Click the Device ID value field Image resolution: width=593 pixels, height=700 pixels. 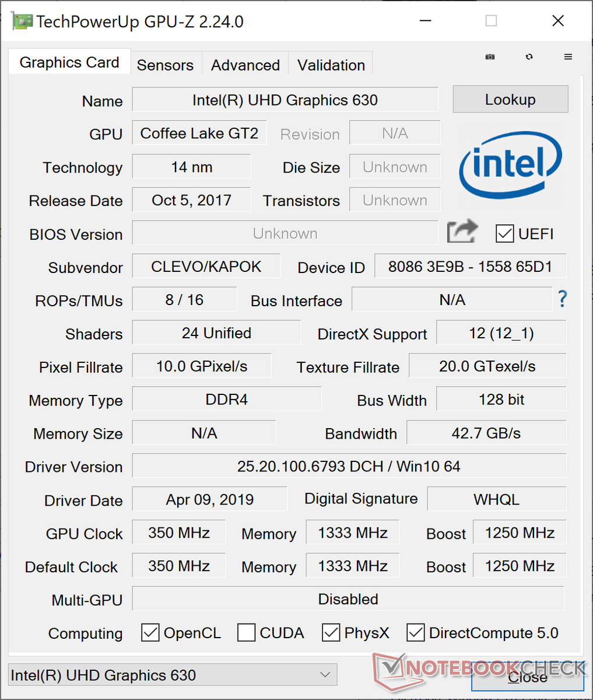point(470,267)
